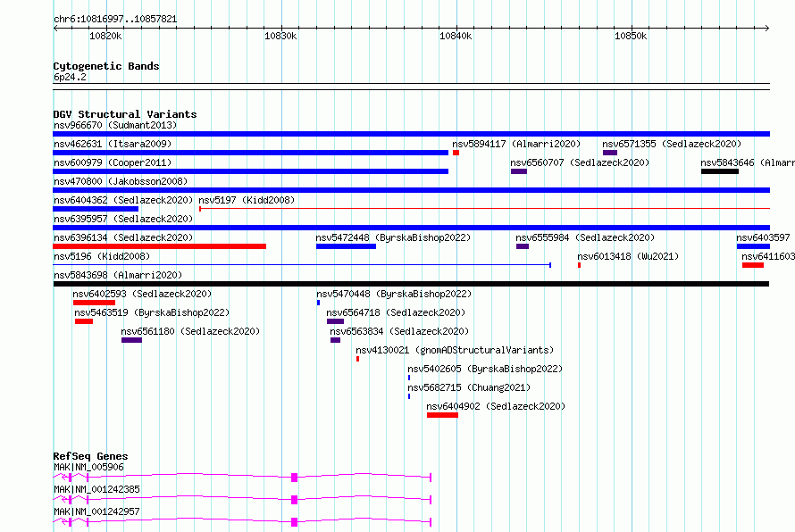The height and width of the screenshot is (532, 795).
Task: Click the nsv5197 (Kidd2008) label text
Action: click(247, 200)
